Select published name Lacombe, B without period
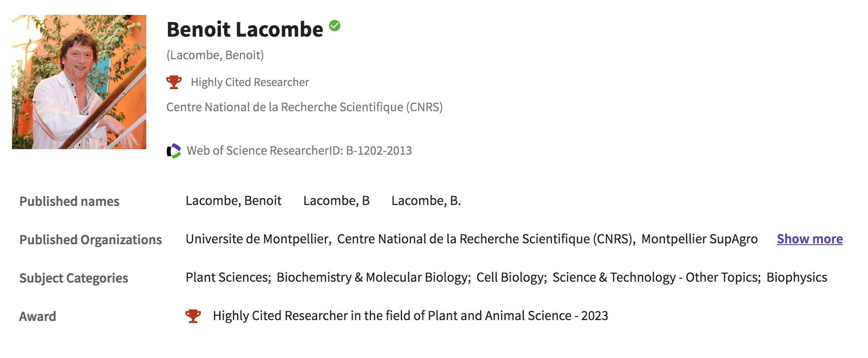868x358 pixels. coord(336,201)
